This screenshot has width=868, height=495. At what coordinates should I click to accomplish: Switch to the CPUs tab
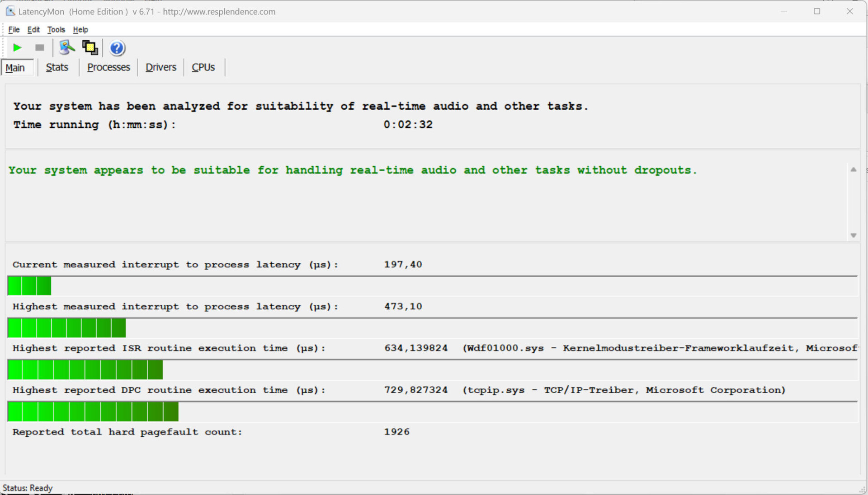[203, 67]
